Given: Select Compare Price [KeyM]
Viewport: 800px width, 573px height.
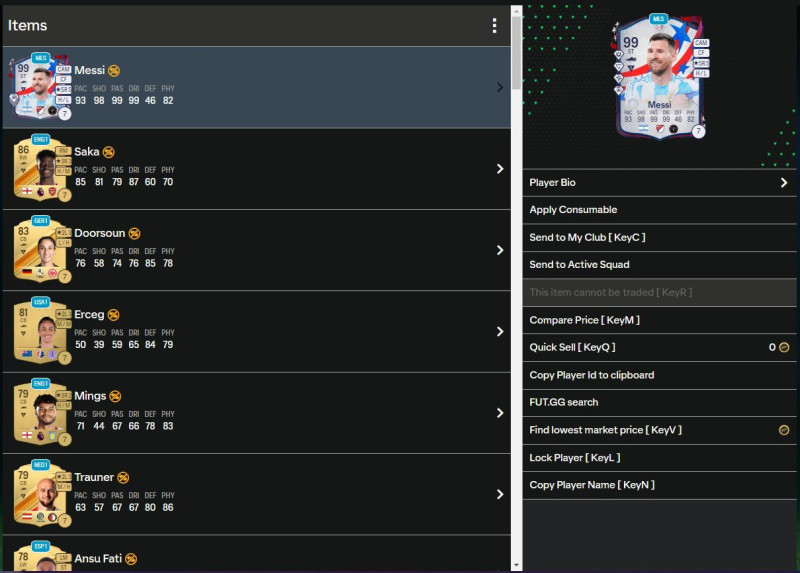Looking at the screenshot, I should 660,320.
